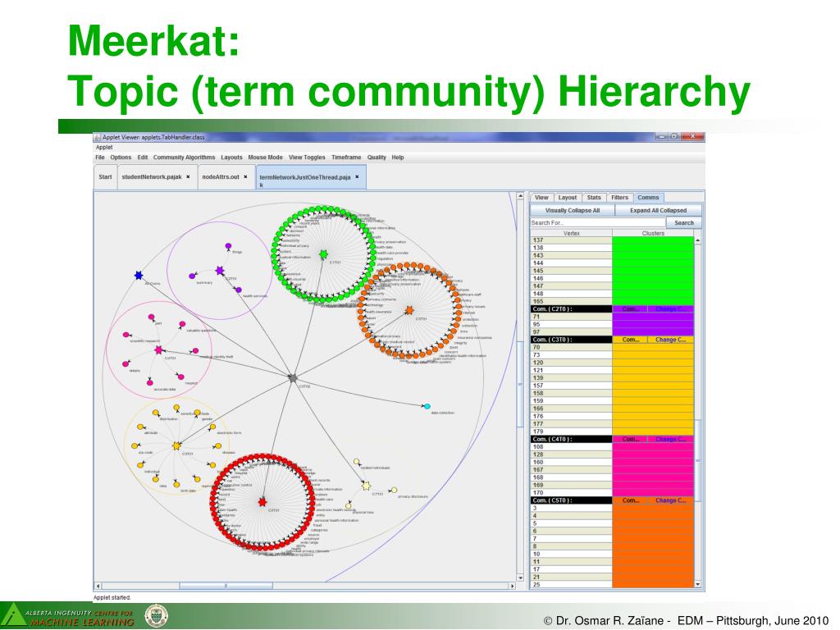Viewport: 840px width, 630px height.
Task: Open the Edit menu
Action: tap(143, 157)
